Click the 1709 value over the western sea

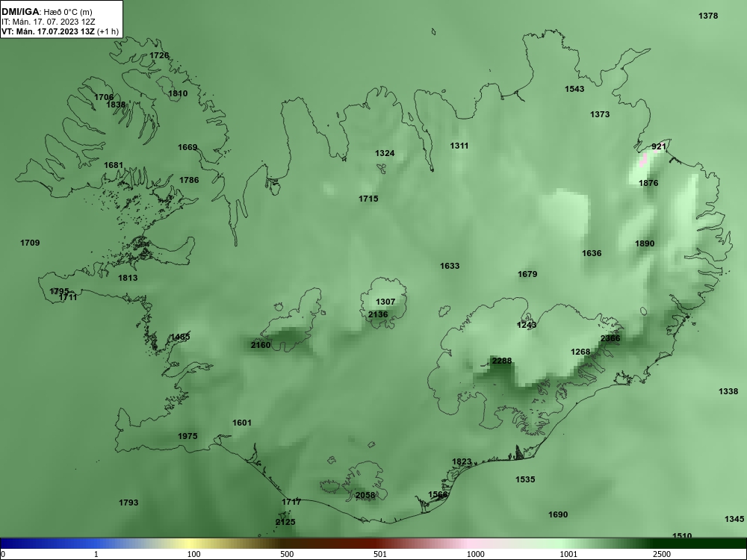pyautogui.click(x=30, y=243)
